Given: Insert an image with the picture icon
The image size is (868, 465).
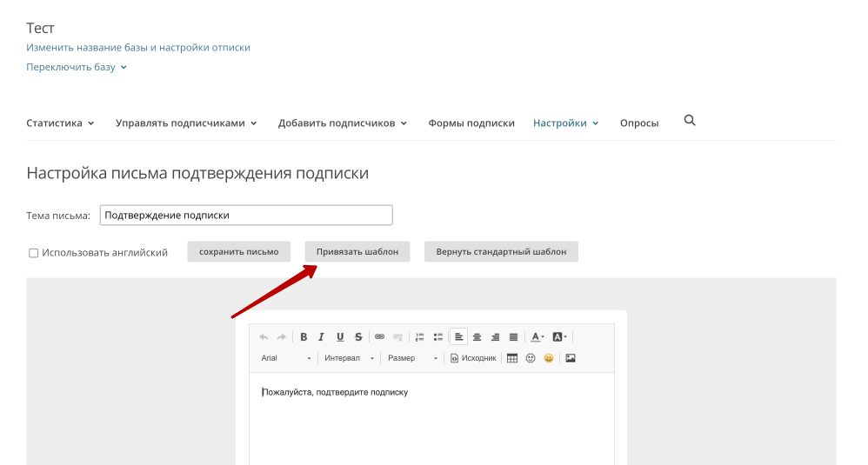Looking at the screenshot, I should [x=571, y=358].
